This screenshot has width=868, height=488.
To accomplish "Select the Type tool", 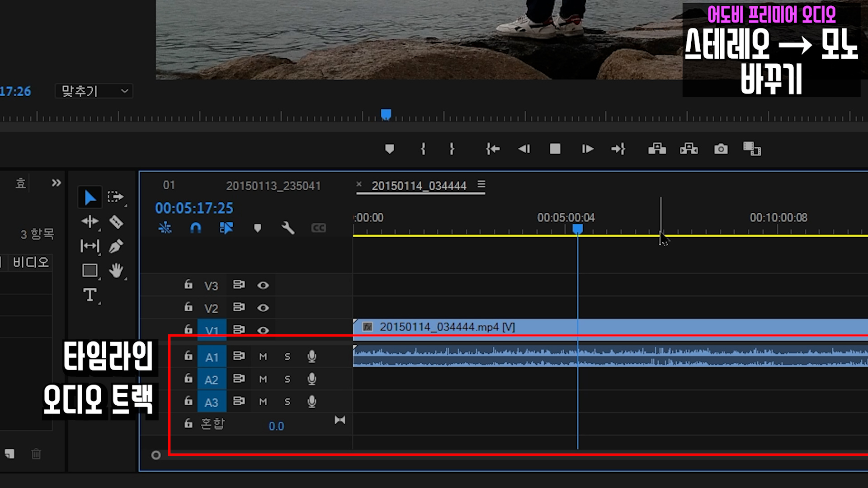I will tap(90, 295).
